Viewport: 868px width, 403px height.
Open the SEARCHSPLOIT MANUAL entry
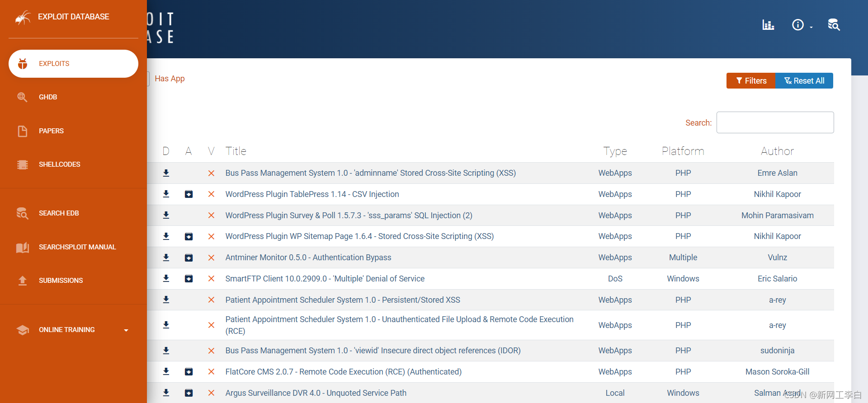pyautogui.click(x=77, y=247)
